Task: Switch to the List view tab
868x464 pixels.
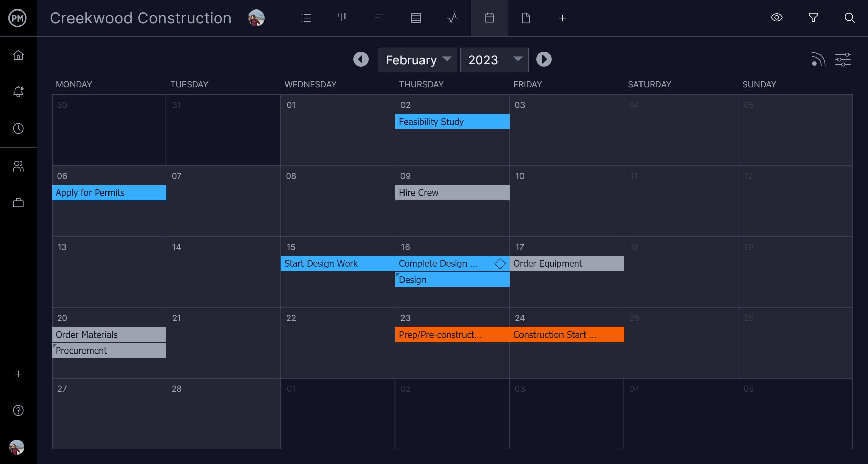Action: [306, 18]
